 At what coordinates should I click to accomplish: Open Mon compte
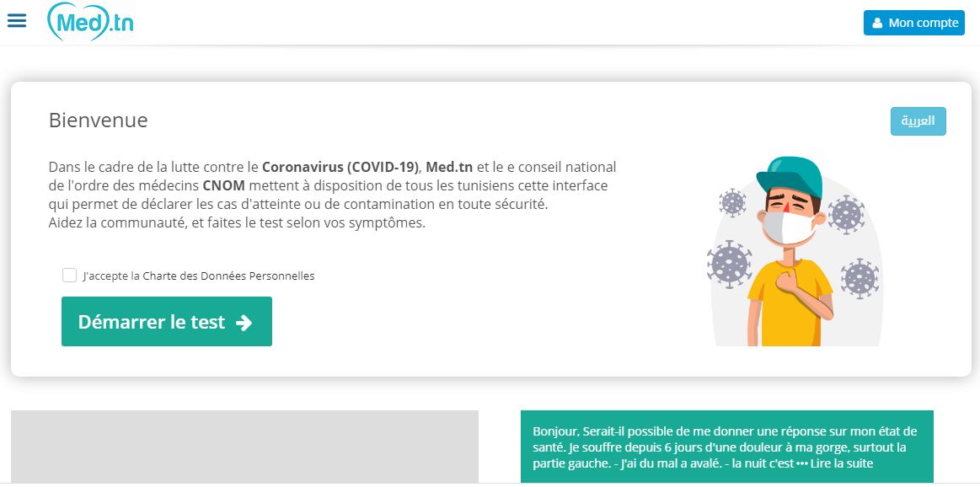coord(913,23)
